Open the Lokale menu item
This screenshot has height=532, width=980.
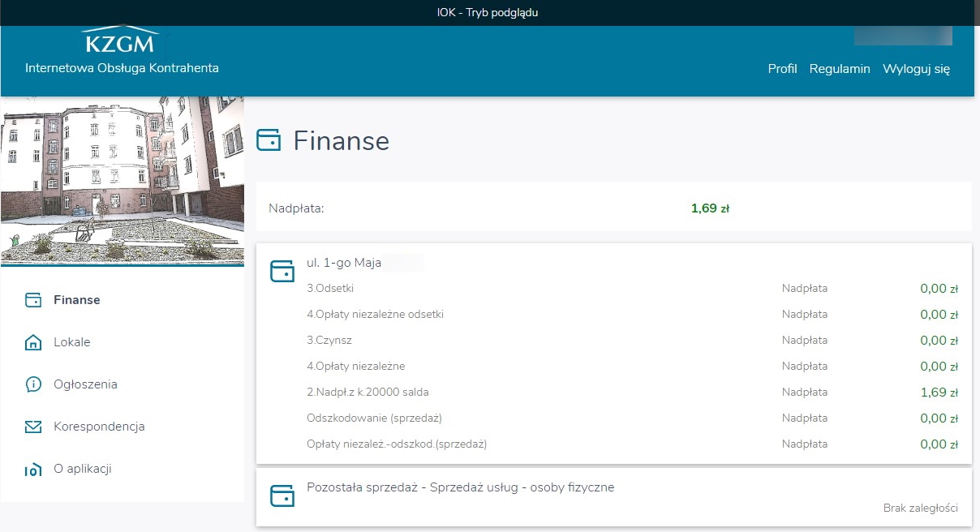tap(72, 342)
